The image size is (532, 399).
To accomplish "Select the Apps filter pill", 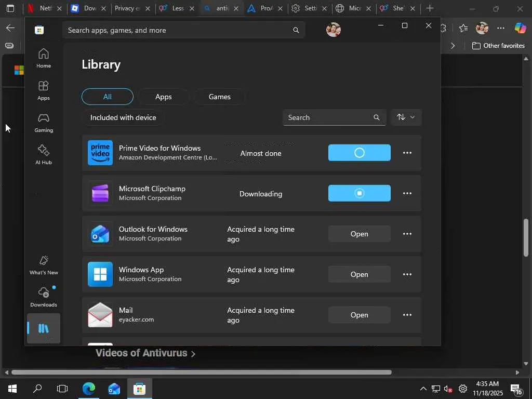I will tap(163, 97).
